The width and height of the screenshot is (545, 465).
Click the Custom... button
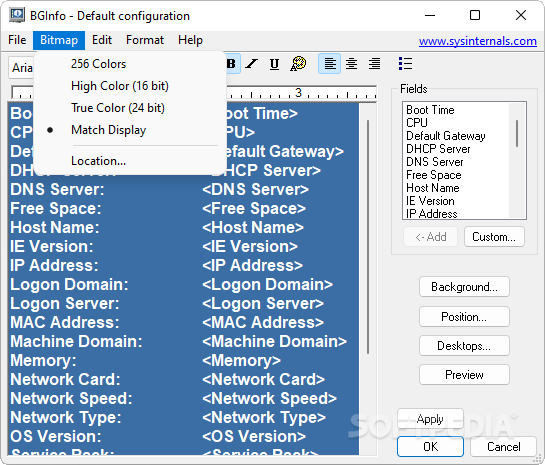(x=494, y=237)
